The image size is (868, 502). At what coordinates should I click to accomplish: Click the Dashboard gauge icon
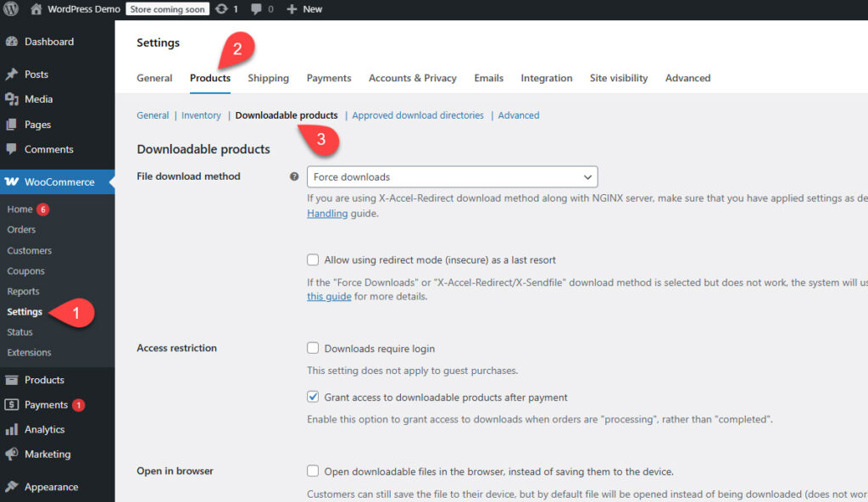coord(12,42)
